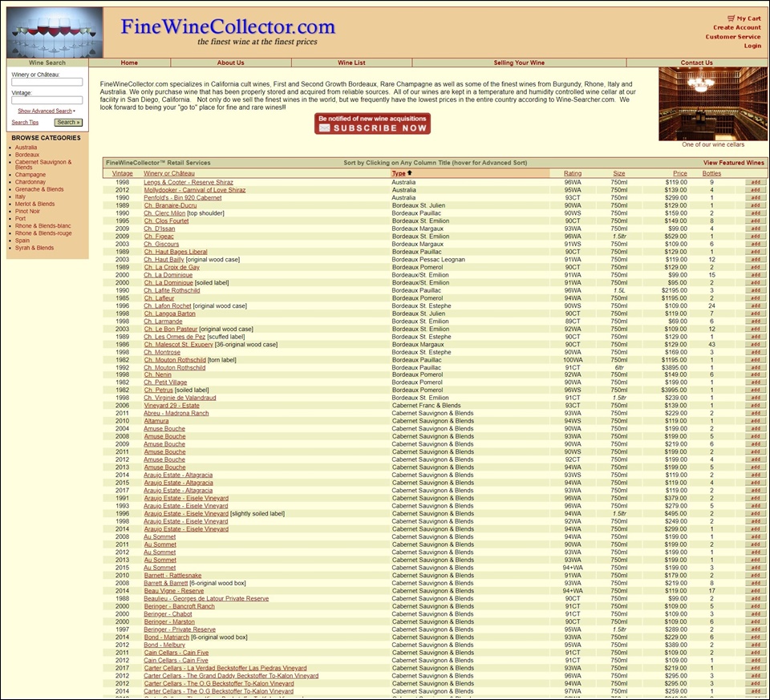Add Penfold's Bin 920 Cabernet to cart
The height and width of the screenshot is (700, 770).
tap(756, 198)
